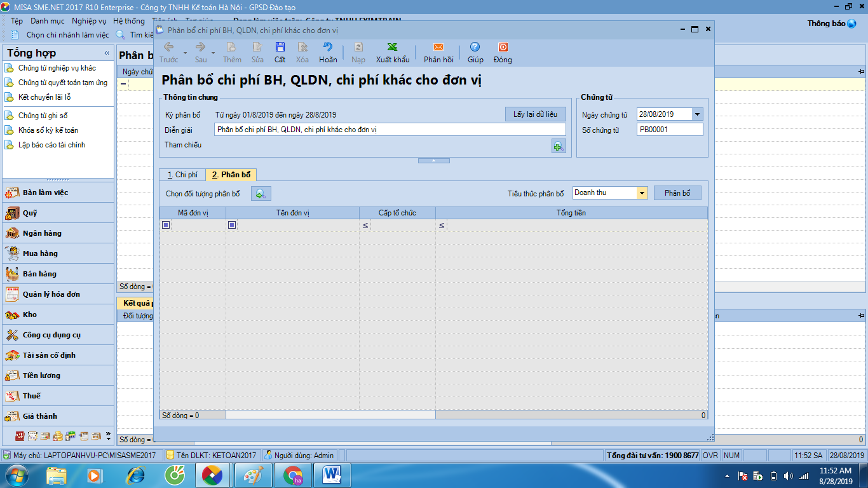This screenshot has width=868, height=488.
Task: Click the Xuất khẩu export icon
Action: tap(393, 47)
